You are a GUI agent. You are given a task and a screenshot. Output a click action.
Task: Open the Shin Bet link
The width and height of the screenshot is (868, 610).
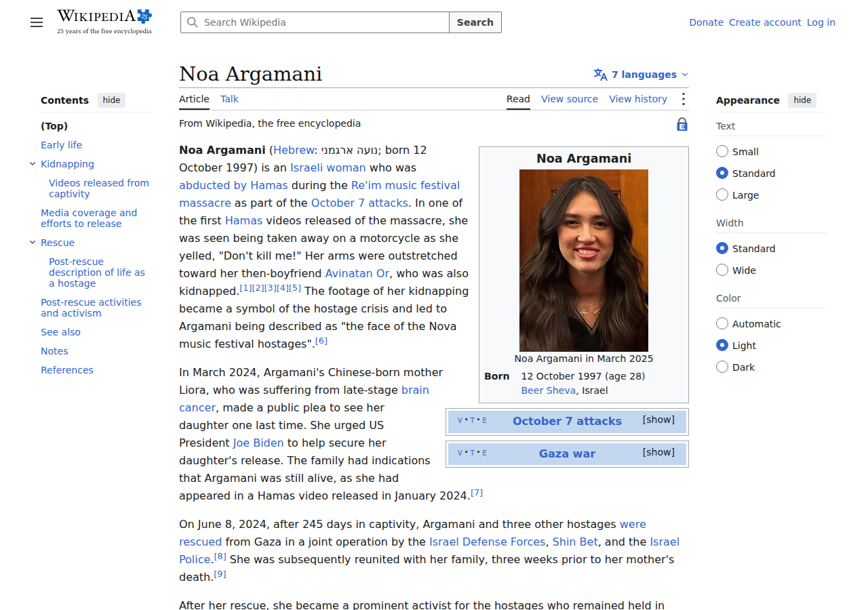(x=575, y=542)
